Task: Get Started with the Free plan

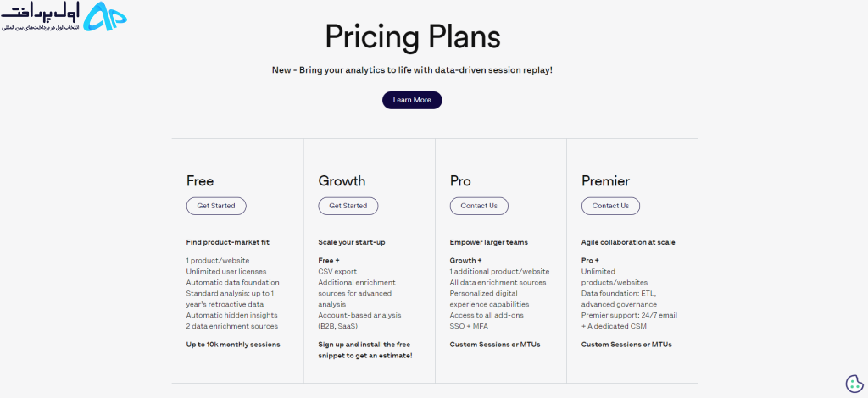Action: 216,206
